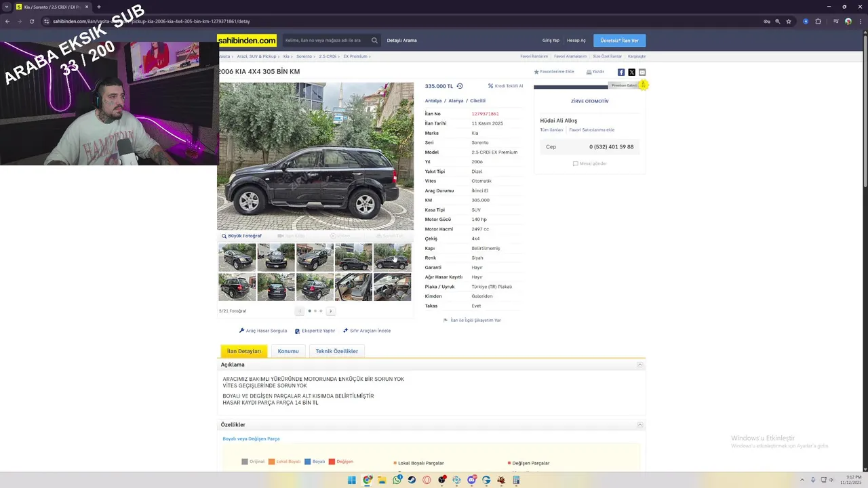
Task: Share the listing by email icon
Action: [642, 73]
